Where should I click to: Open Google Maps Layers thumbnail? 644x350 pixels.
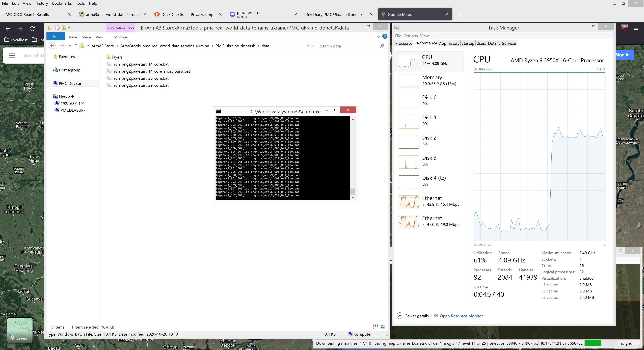tap(20, 330)
